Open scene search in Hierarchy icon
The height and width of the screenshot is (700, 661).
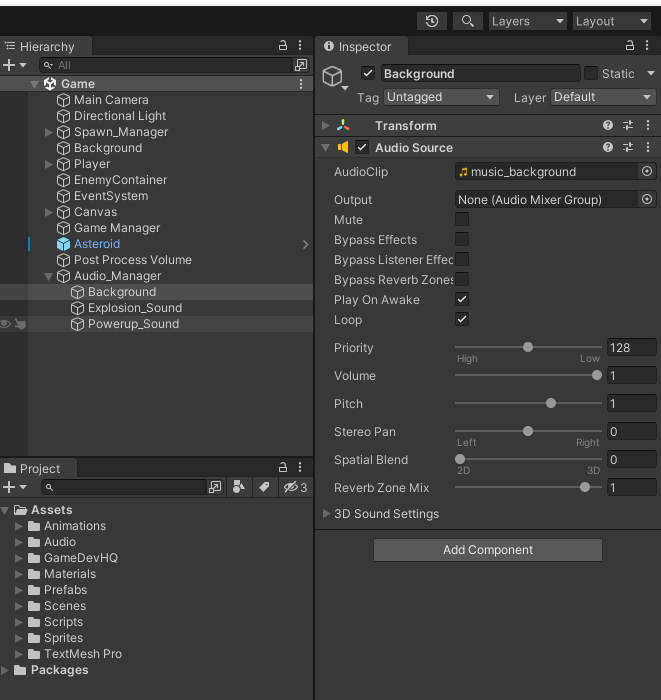coord(301,65)
